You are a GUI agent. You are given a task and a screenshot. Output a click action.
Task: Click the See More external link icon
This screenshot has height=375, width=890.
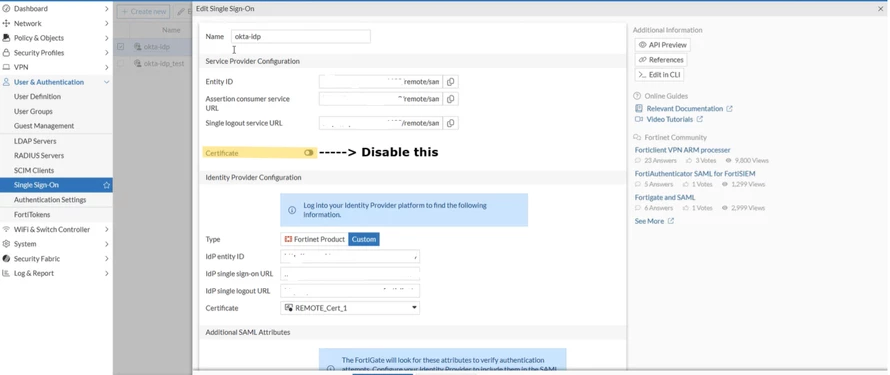670,221
